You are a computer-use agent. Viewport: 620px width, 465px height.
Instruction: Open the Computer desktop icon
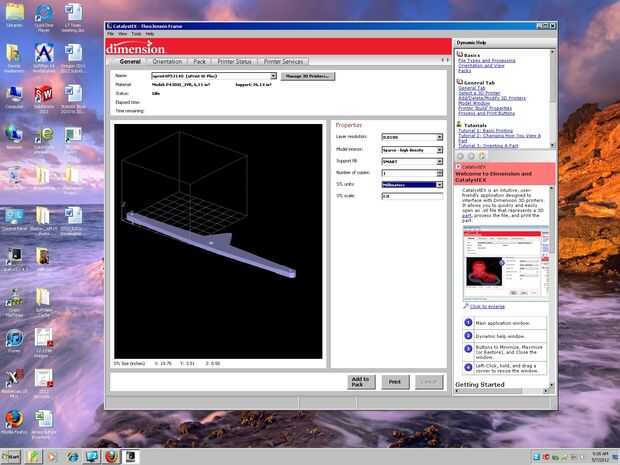pyautogui.click(x=14, y=97)
